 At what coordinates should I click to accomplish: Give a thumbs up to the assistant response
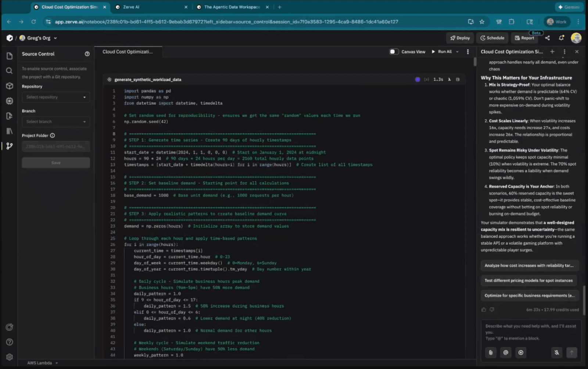click(x=483, y=309)
